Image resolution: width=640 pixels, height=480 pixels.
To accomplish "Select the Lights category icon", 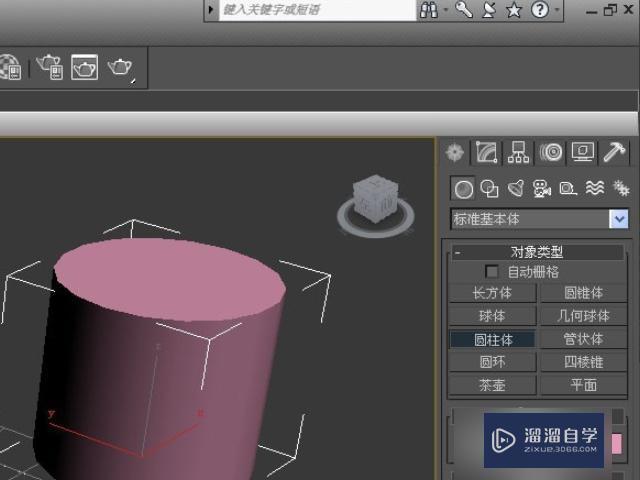I will (516, 189).
